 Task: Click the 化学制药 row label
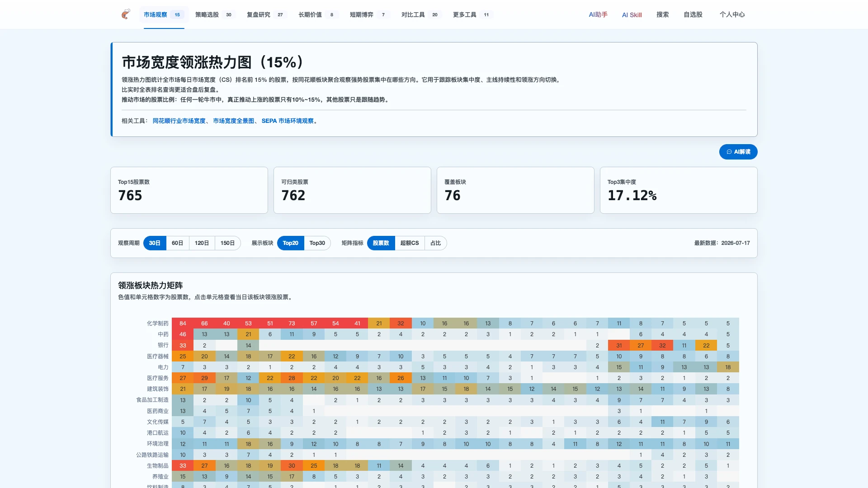[157, 324]
